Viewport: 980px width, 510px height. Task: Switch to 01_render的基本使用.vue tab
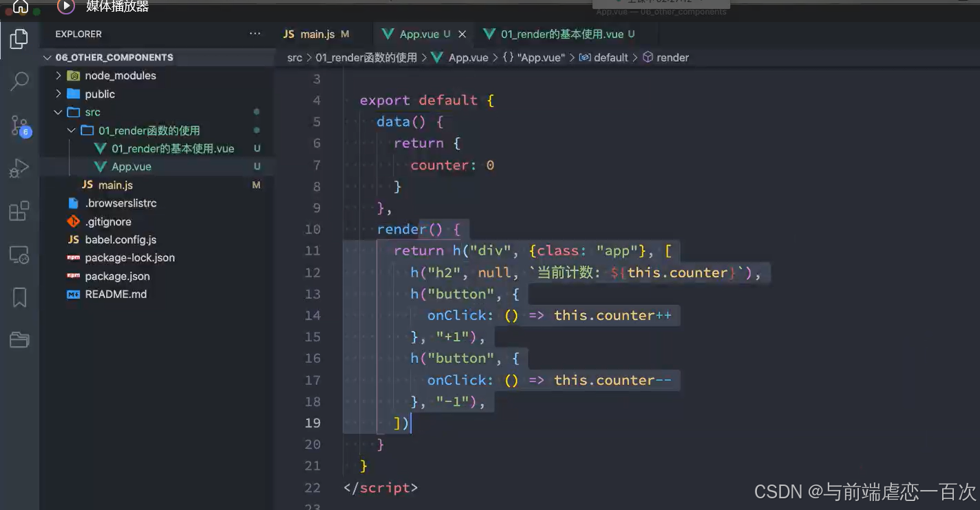coord(562,34)
